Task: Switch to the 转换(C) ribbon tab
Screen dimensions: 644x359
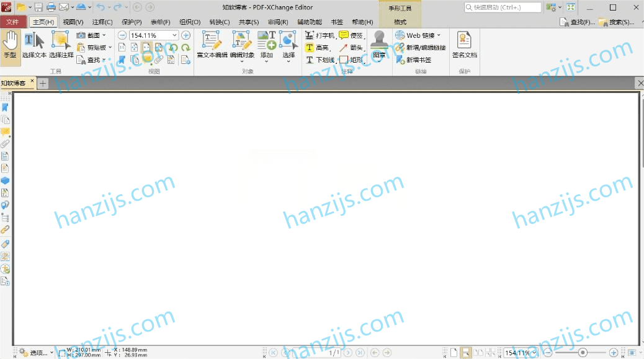Action: (x=220, y=22)
